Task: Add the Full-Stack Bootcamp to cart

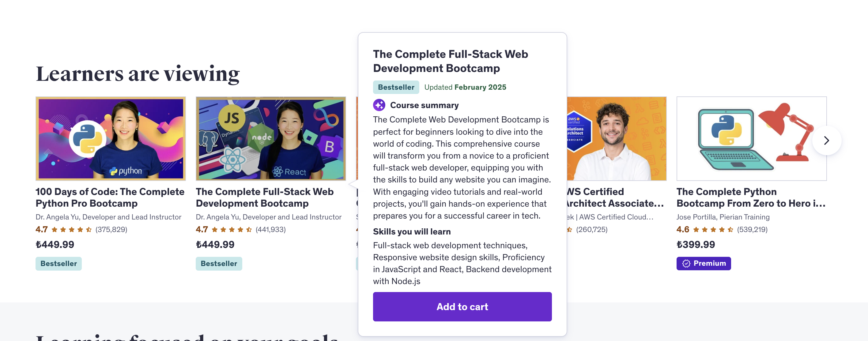Action: pyautogui.click(x=462, y=306)
